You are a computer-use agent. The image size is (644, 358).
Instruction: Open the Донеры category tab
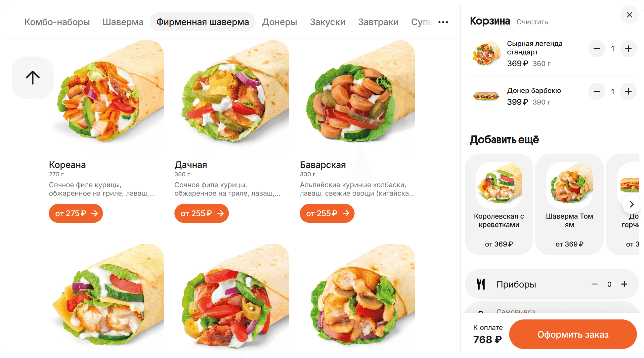279,22
